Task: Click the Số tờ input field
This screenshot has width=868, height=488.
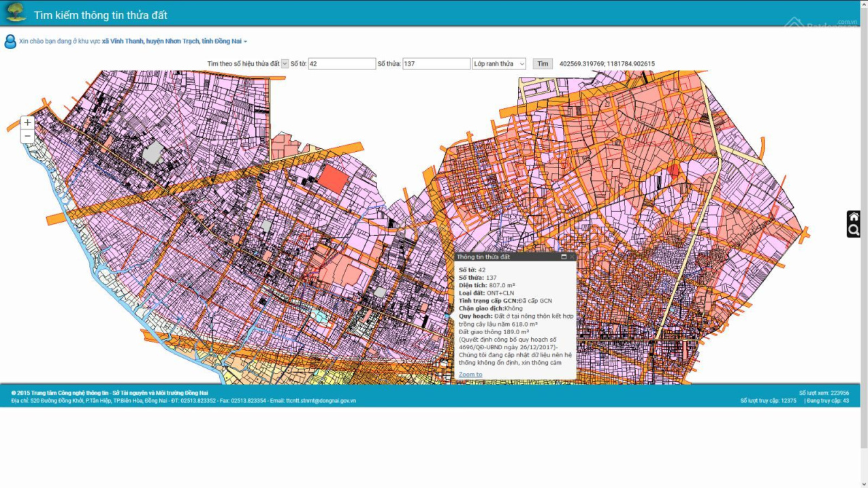Action: coord(342,64)
